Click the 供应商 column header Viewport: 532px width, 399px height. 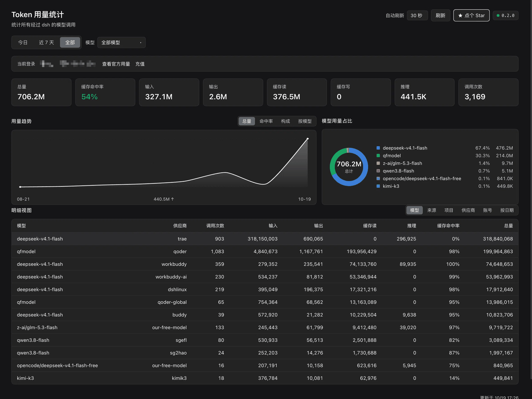pos(180,226)
